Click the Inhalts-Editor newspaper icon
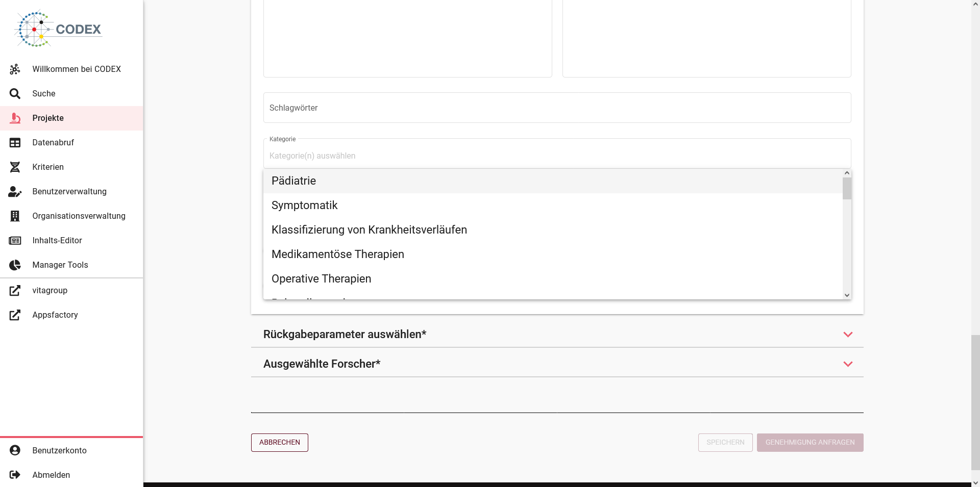The height and width of the screenshot is (487, 980). pyautogui.click(x=15, y=240)
